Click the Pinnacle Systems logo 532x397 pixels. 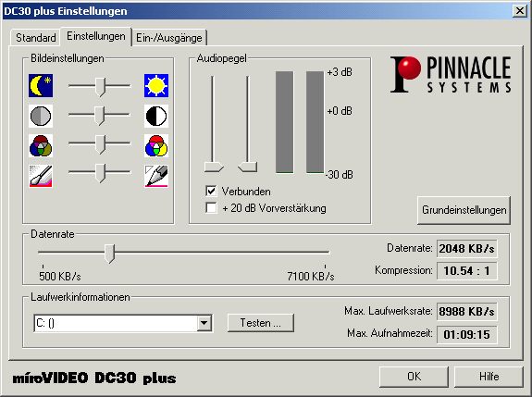[451, 74]
